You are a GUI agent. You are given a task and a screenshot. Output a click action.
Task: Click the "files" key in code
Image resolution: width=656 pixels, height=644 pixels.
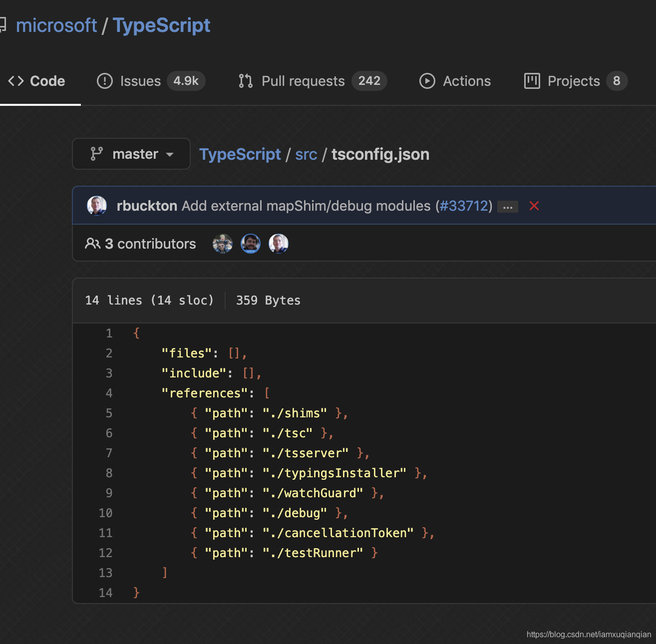click(x=187, y=353)
